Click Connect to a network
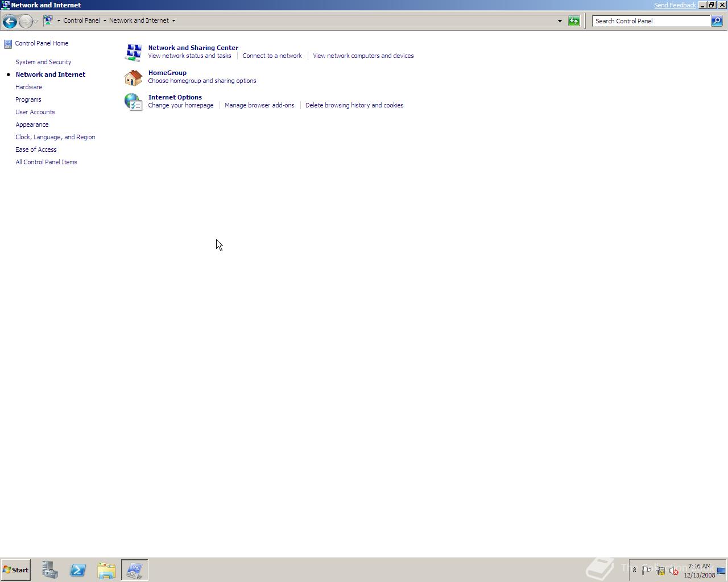Viewport: 728px width, 582px height. pyautogui.click(x=272, y=56)
